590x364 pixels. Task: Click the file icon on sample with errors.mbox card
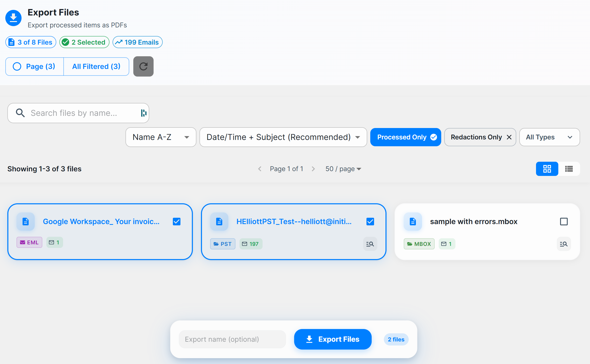point(413,222)
